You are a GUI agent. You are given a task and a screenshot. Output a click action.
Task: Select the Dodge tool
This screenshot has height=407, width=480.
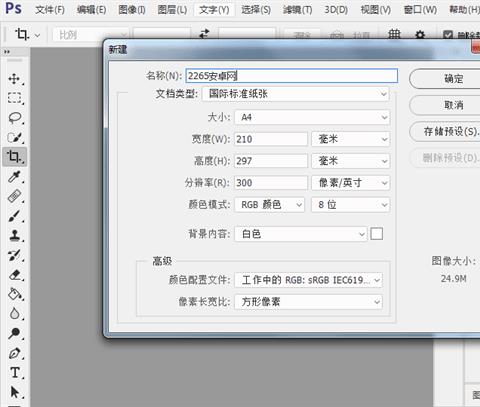coord(14,333)
